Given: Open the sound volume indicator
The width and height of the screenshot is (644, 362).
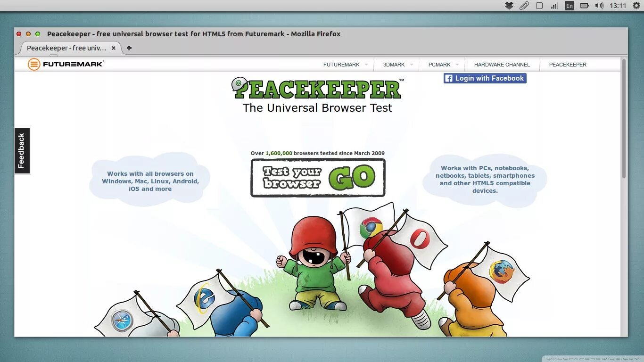Looking at the screenshot, I should click(x=599, y=6).
